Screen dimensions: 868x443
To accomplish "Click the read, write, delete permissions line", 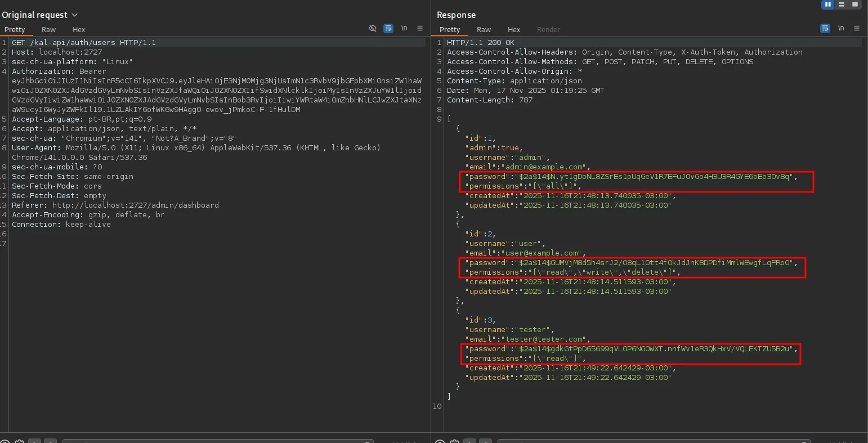I will [x=572, y=272].
